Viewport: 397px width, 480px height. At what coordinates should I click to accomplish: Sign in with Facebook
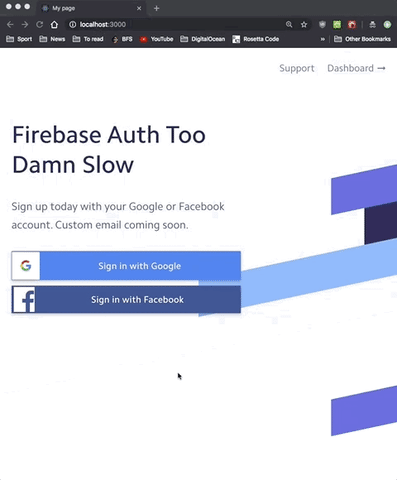click(126, 299)
